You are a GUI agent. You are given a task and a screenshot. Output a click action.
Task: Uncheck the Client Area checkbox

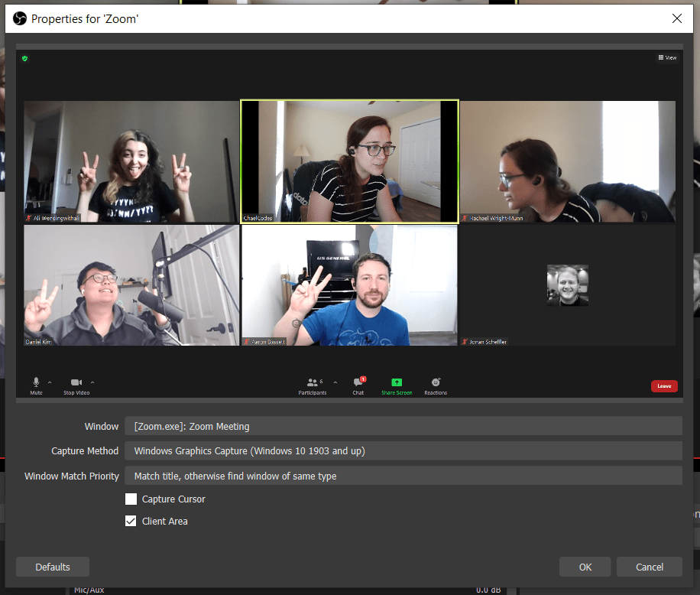pyautogui.click(x=131, y=522)
